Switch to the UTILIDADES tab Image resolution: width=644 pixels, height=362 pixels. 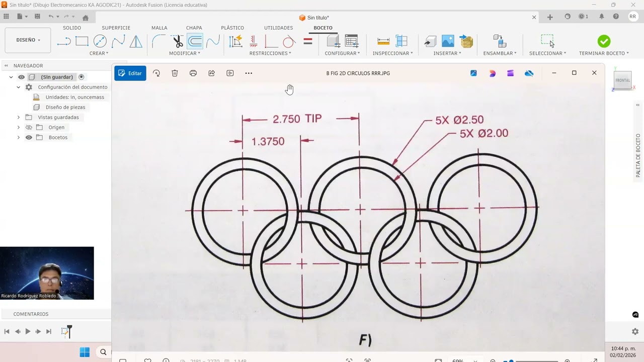(x=278, y=28)
